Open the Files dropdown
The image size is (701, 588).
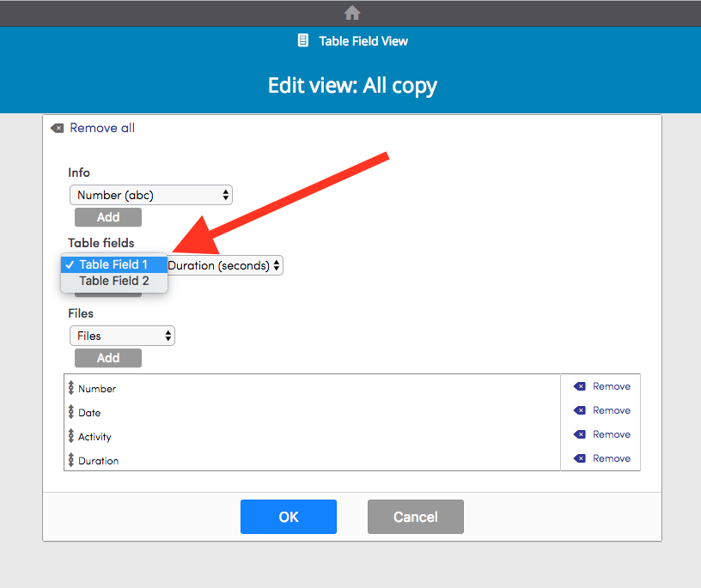click(121, 336)
